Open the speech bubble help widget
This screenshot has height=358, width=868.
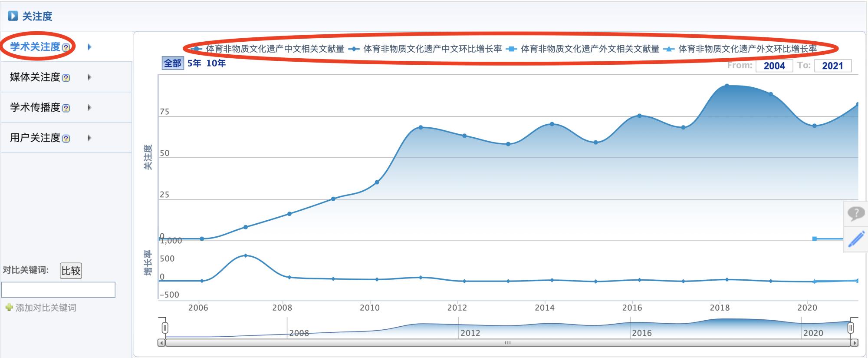[x=856, y=213]
